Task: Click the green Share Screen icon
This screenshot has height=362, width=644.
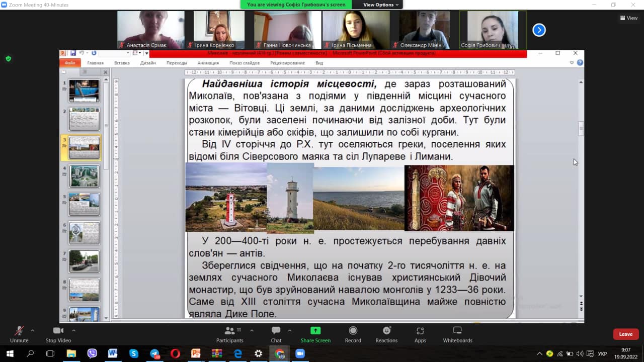Action: (x=315, y=331)
